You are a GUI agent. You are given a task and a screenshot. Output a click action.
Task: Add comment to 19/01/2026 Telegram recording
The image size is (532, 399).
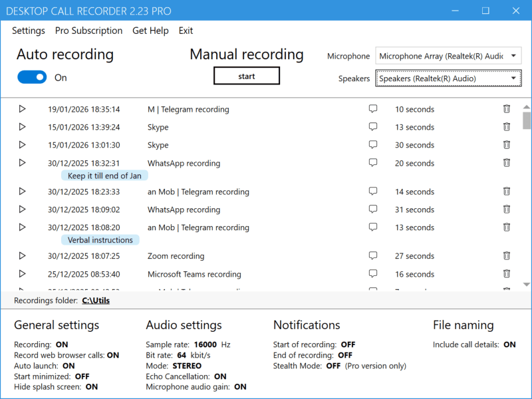373,109
